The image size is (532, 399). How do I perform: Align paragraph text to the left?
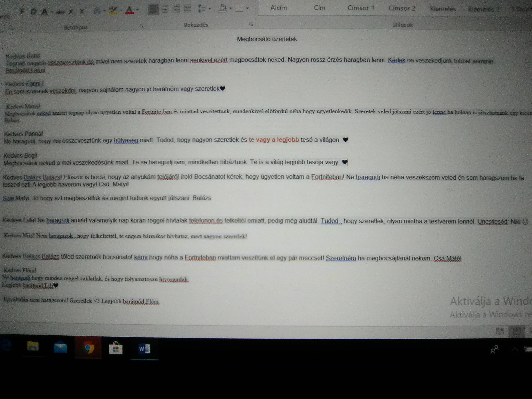(x=153, y=9)
